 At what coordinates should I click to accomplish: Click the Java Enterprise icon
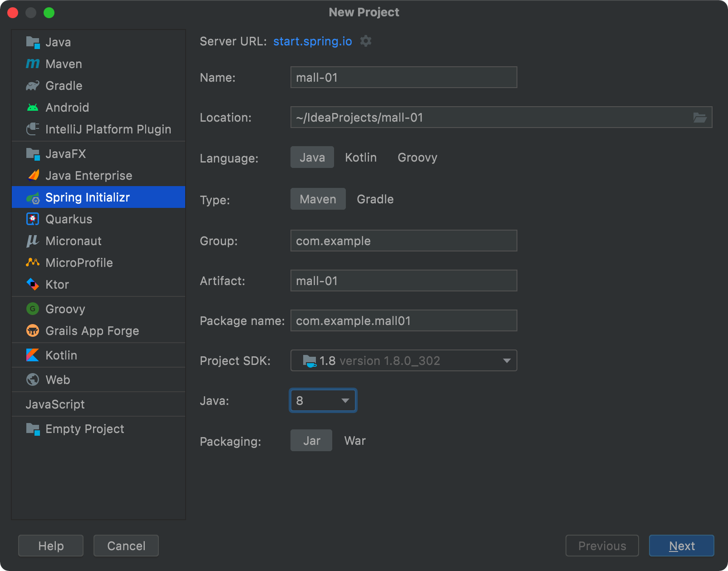[33, 175]
